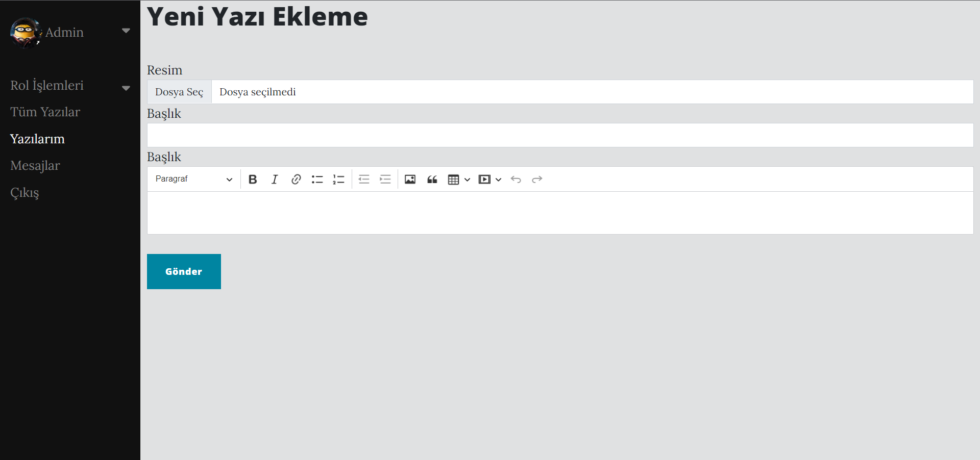Open the Paragraf style dropdown
Screen dimensions: 980x460
pyautogui.click(x=193, y=179)
